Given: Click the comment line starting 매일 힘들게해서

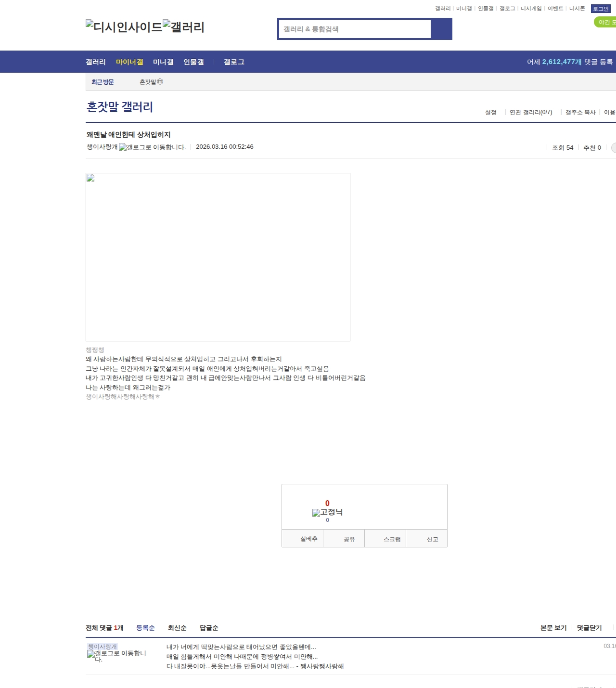Looking at the screenshot, I should [242, 657].
